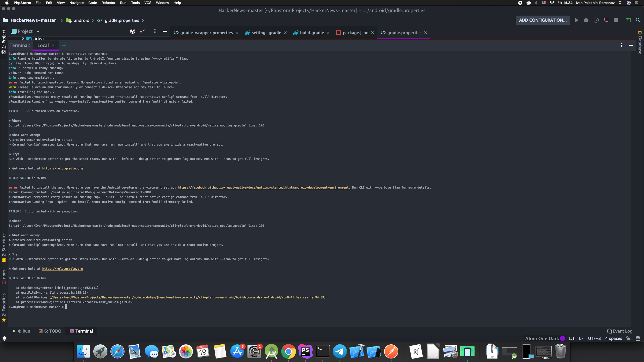Open the Refactor menu

108,3
